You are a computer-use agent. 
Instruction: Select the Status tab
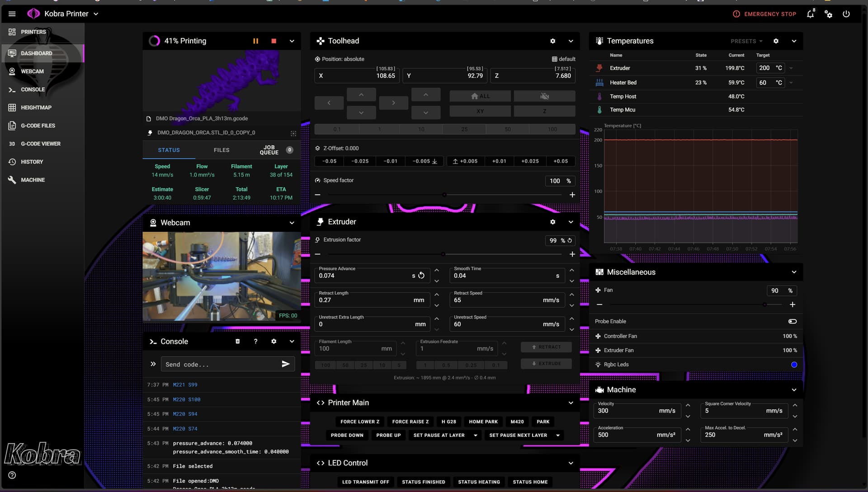169,150
